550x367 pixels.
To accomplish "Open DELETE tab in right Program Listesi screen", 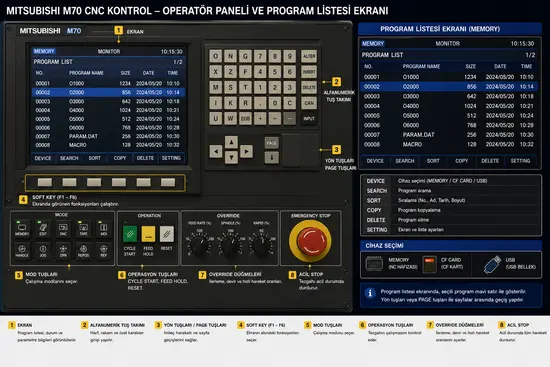I will [x=490, y=161].
